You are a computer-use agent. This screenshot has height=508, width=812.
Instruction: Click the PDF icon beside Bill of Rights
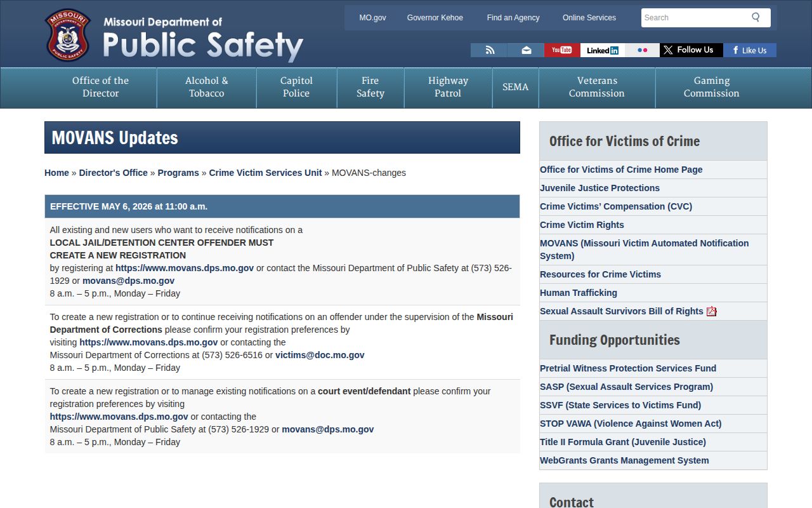point(712,311)
